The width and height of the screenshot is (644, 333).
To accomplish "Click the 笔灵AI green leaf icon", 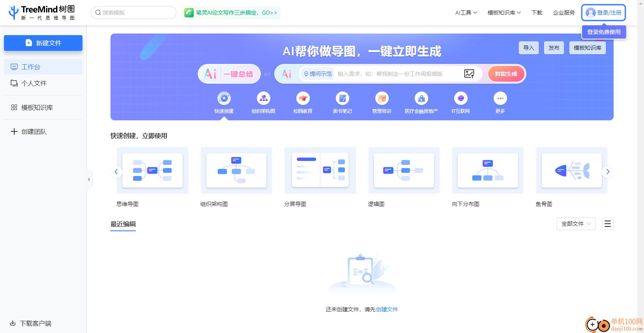I will click(x=189, y=13).
